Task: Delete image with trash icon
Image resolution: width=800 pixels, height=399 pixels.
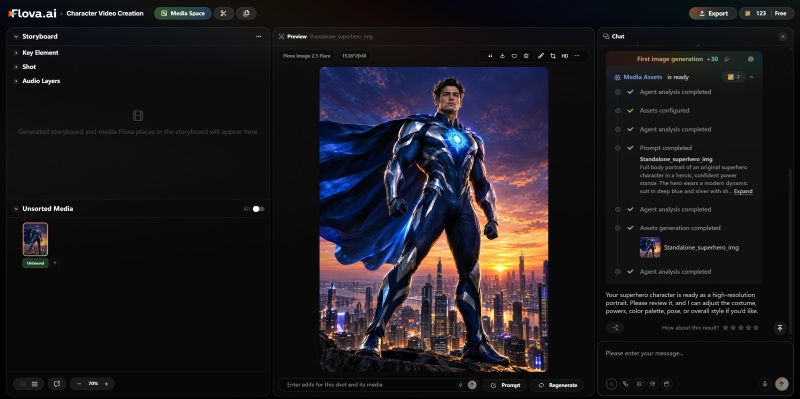Action: point(526,56)
